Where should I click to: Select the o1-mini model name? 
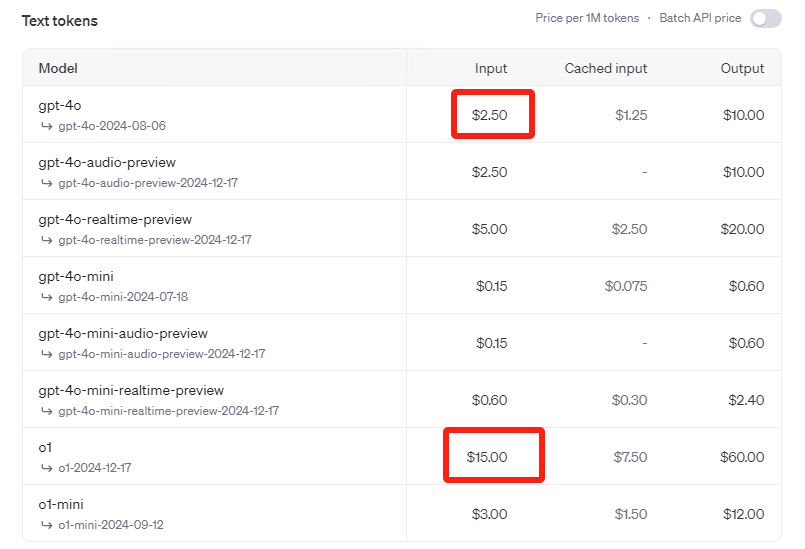[59, 504]
